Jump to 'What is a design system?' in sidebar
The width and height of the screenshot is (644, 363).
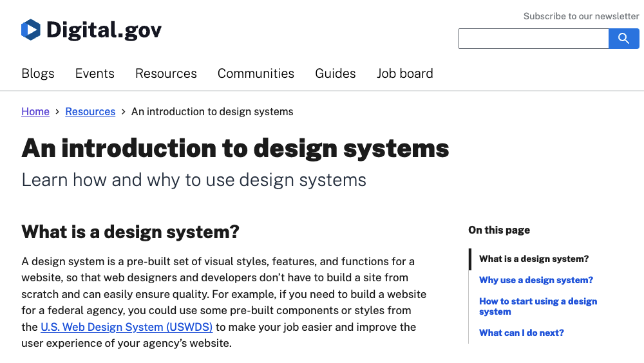pyautogui.click(x=534, y=259)
